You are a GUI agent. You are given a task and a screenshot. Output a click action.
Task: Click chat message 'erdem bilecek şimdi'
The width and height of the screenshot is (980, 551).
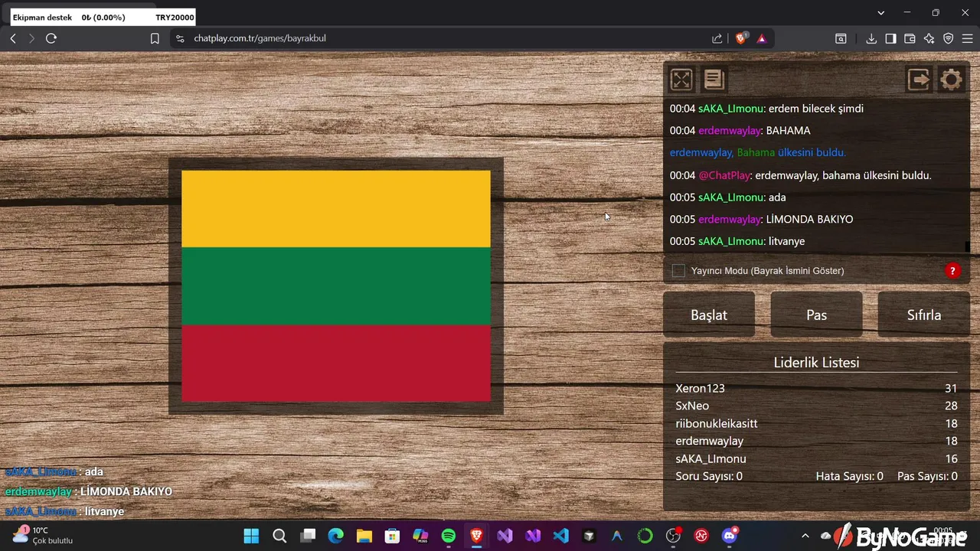pyautogui.click(x=815, y=109)
